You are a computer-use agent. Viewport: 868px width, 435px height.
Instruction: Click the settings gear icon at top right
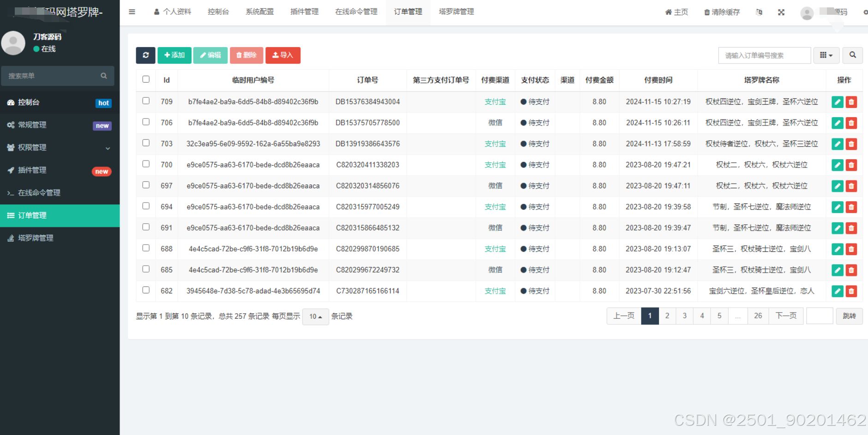[x=865, y=12]
